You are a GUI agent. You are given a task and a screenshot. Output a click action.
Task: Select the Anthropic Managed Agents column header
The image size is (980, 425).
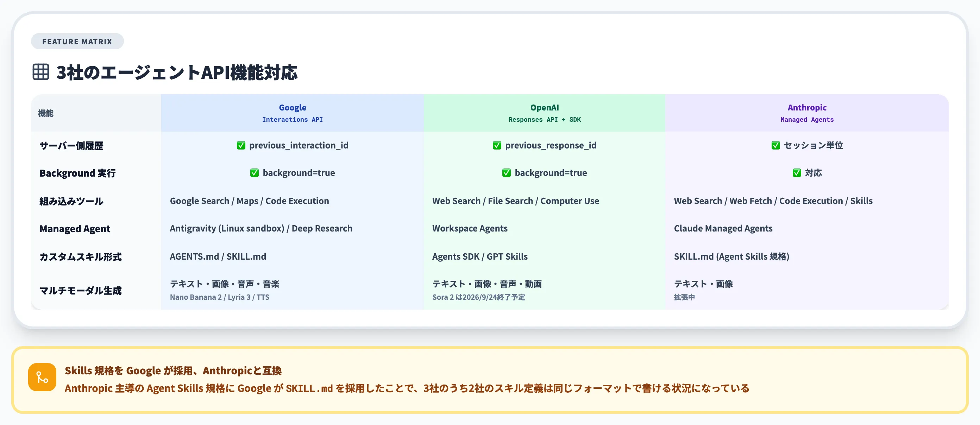807,113
